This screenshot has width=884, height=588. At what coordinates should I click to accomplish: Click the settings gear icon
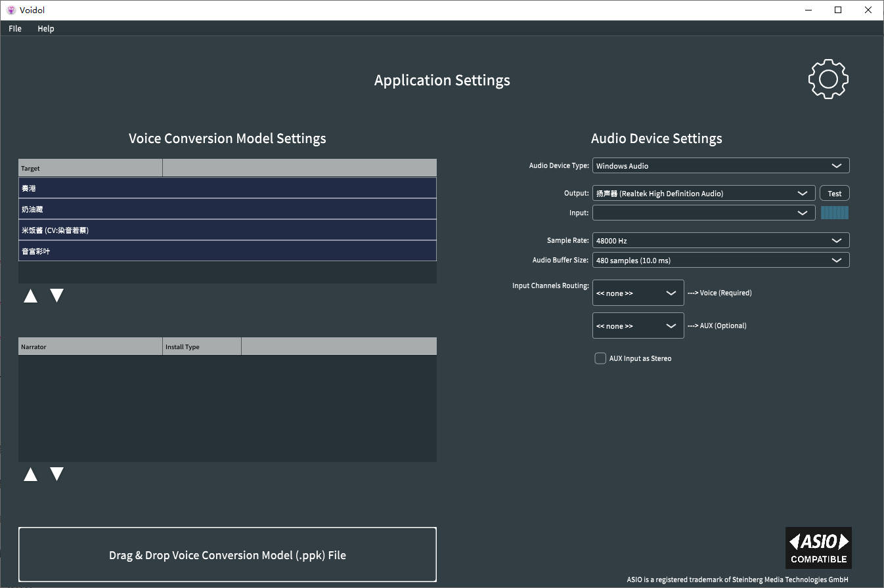[828, 79]
